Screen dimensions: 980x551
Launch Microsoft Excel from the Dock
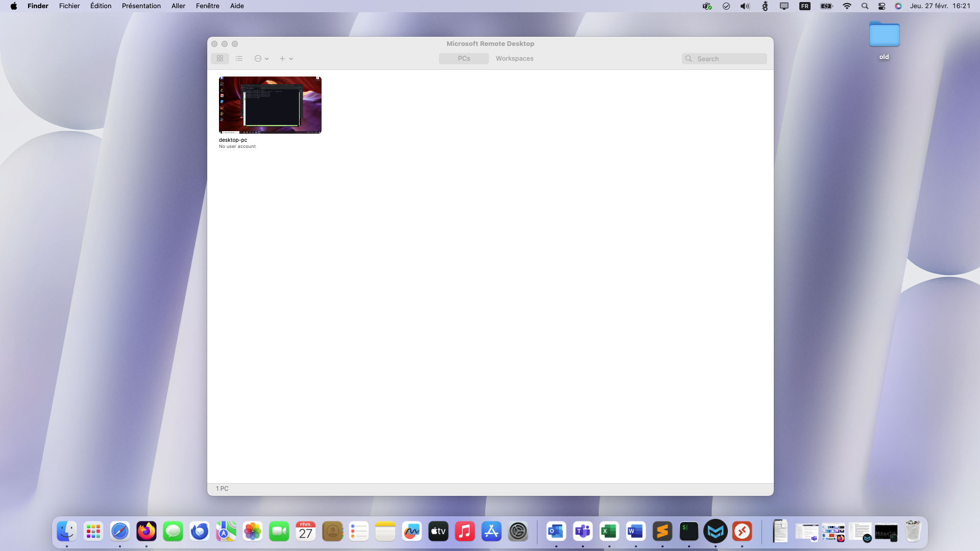609,531
